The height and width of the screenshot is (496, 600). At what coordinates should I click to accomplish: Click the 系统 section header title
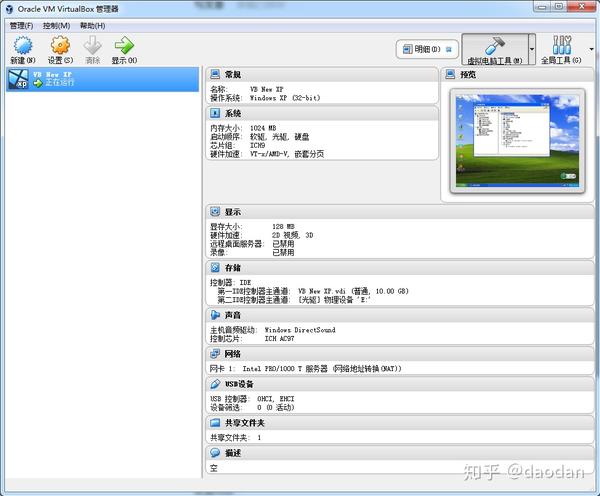[233, 114]
